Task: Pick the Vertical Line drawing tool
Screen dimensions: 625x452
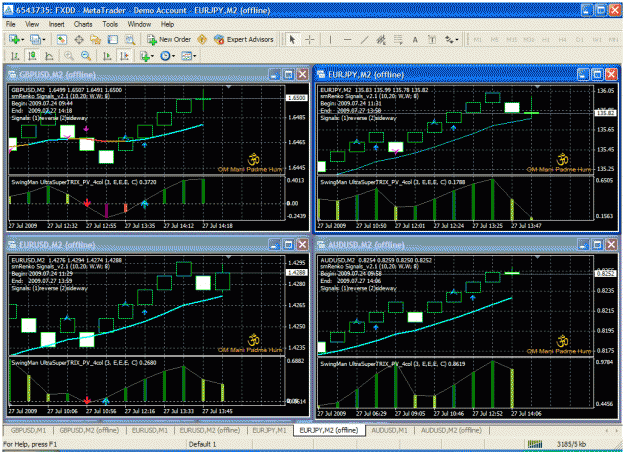Action: point(330,39)
